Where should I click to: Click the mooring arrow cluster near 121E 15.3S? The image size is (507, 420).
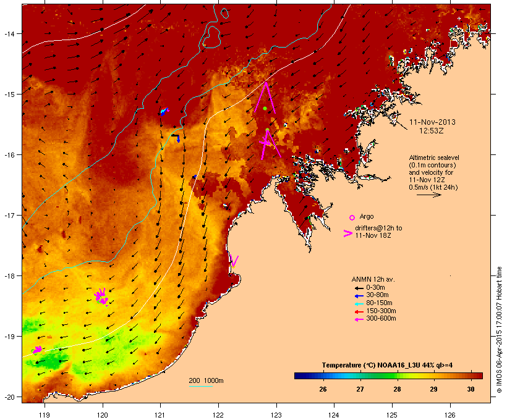click(164, 111)
